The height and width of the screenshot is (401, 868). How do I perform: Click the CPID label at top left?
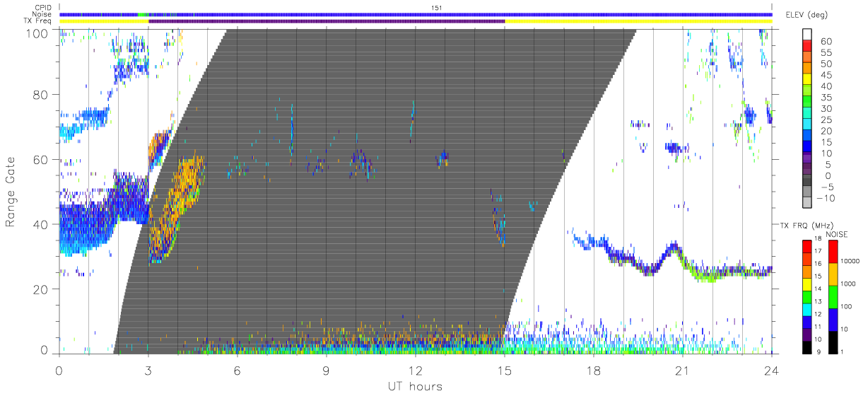(x=44, y=7)
